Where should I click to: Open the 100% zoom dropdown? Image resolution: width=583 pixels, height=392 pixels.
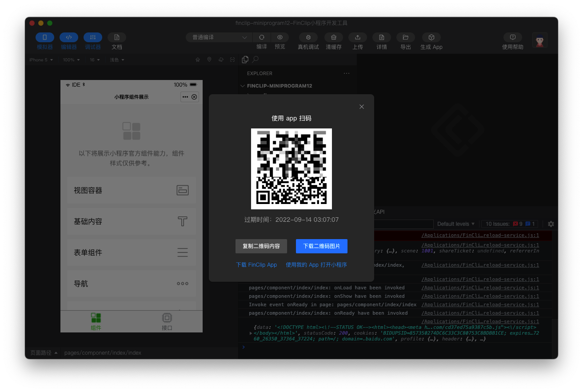(x=72, y=60)
